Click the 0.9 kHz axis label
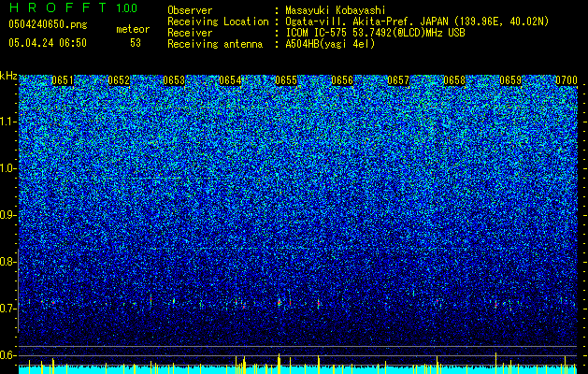Viewport: 588px width, 374px height. 8,215
